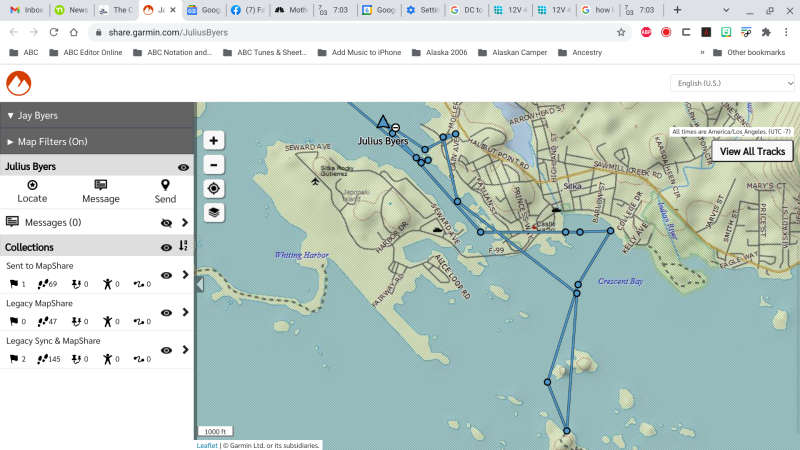800x450 pixels.
Task: Click waypoints flag icon in Sent to MapShare
Action: click(14, 284)
